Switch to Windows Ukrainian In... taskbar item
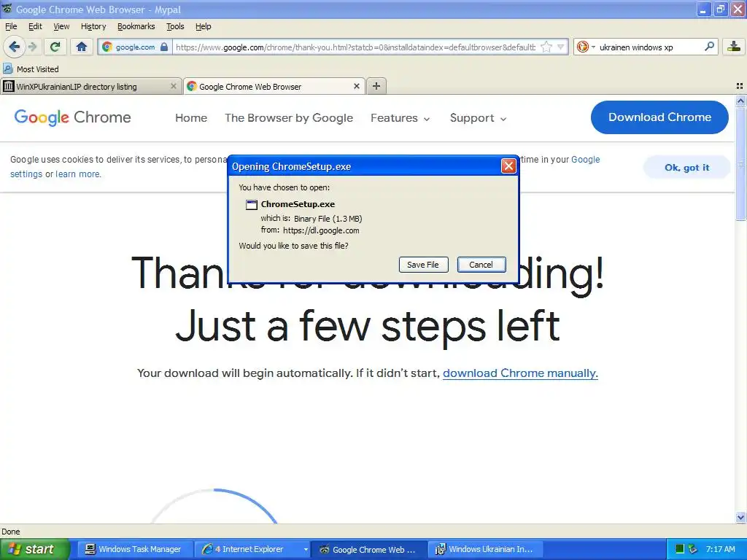The height and width of the screenshot is (560, 747). point(485,549)
